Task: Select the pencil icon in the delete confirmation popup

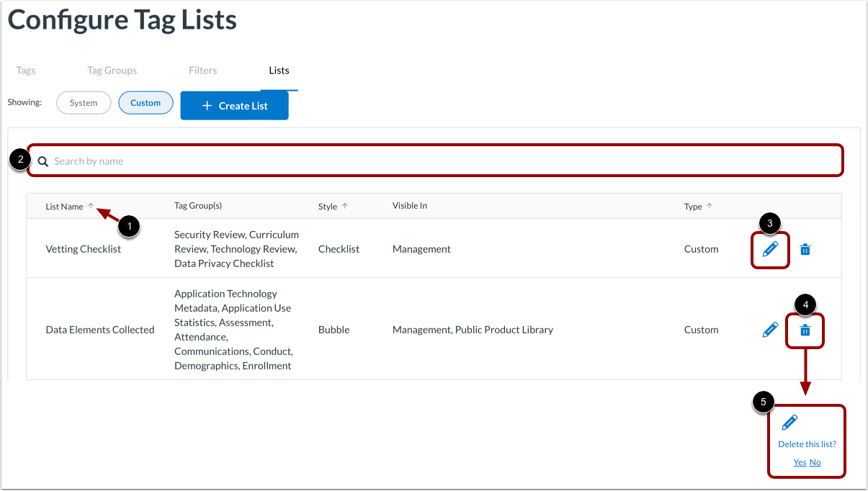Action: [x=790, y=422]
